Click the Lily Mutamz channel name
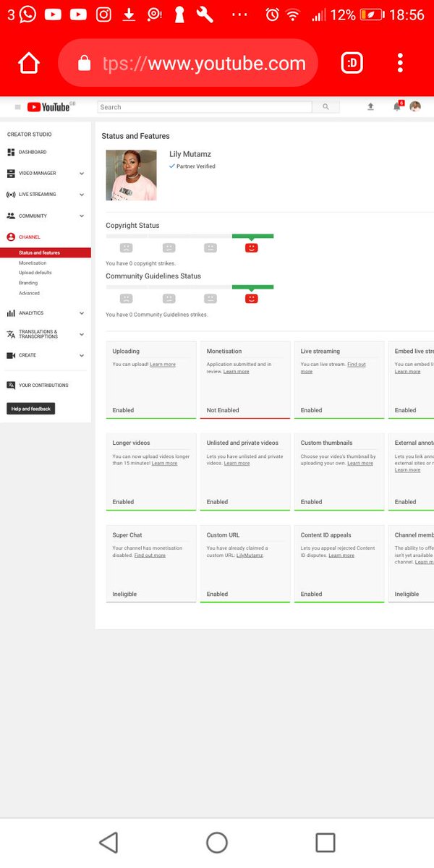Viewport: 434px width, 868px height. (190, 154)
